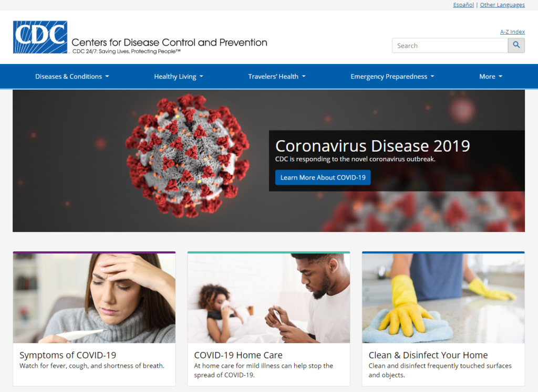538x392 pixels.
Task: Click 'At home care for mild illness' text
Action: (x=263, y=370)
